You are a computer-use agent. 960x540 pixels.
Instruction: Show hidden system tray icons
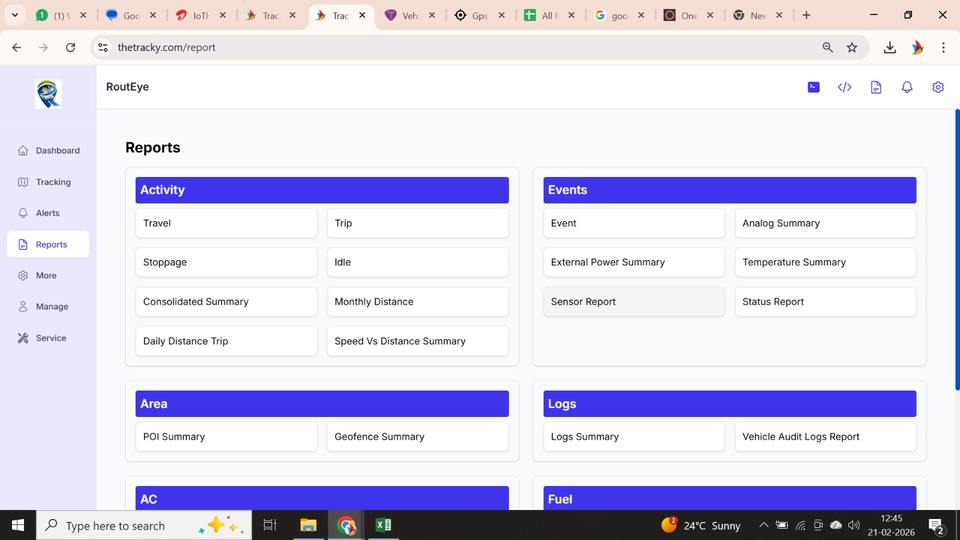(x=763, y=525)
